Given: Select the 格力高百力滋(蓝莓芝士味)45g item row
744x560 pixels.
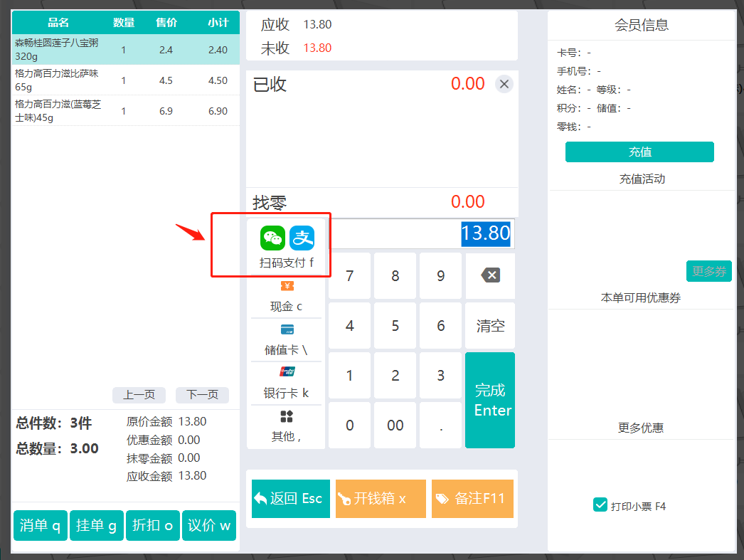Looking at the screenshot, I should pyautogui.click(x=126, y=110).
